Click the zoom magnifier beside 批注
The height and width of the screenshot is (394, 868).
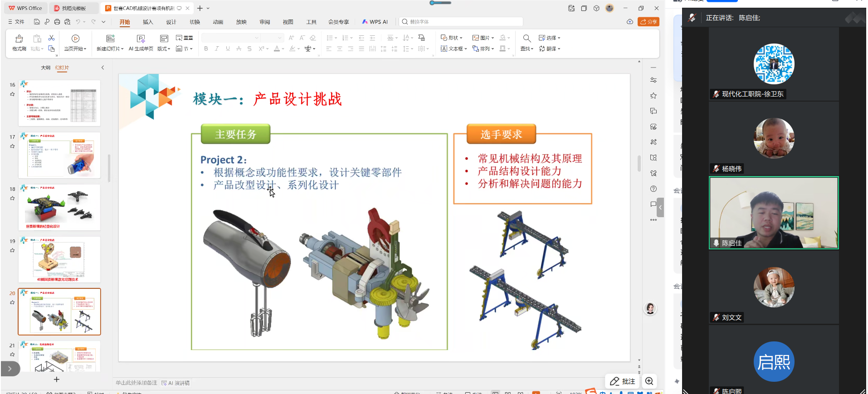pos(649,381)
